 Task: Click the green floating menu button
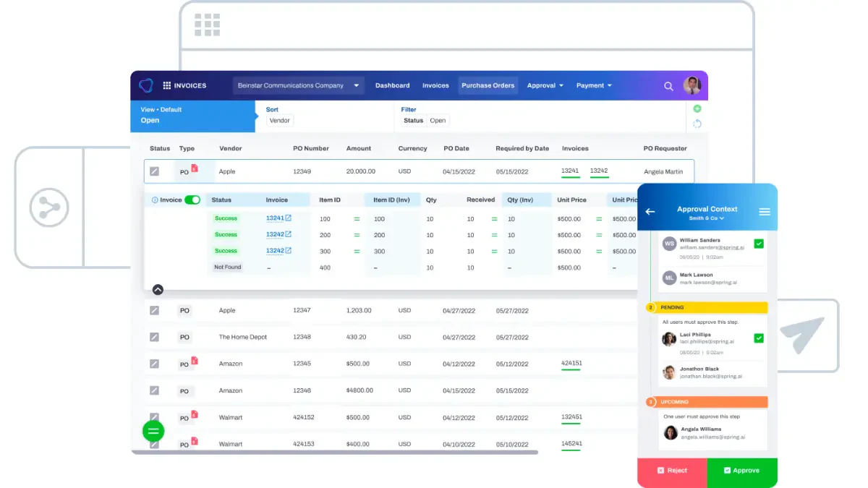tap(153, 431)
